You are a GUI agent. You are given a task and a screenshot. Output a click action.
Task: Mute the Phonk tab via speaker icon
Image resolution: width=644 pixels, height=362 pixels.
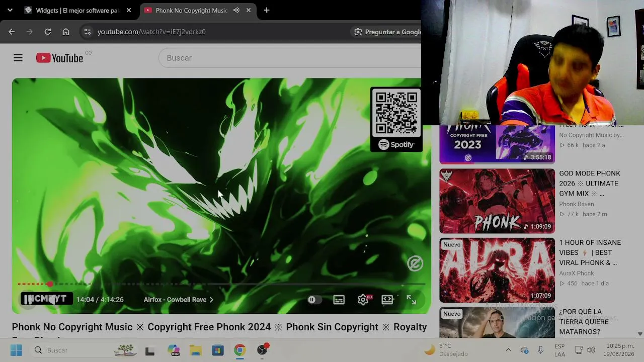coord(236,10)
